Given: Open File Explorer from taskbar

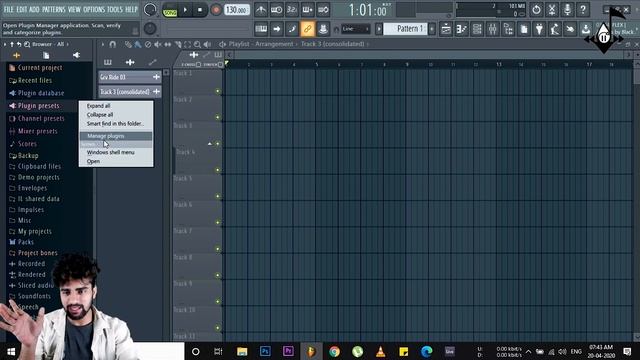Looking at the screenshot, I should pos(242,351).
